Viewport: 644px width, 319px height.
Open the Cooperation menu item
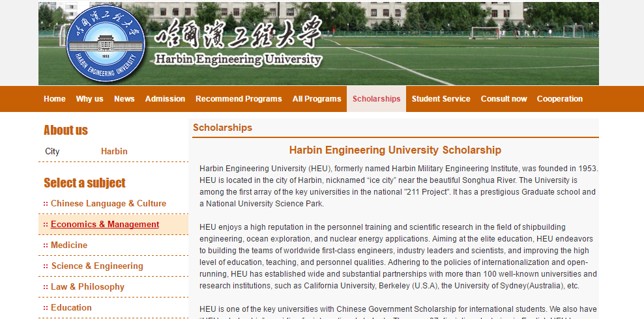559,99
